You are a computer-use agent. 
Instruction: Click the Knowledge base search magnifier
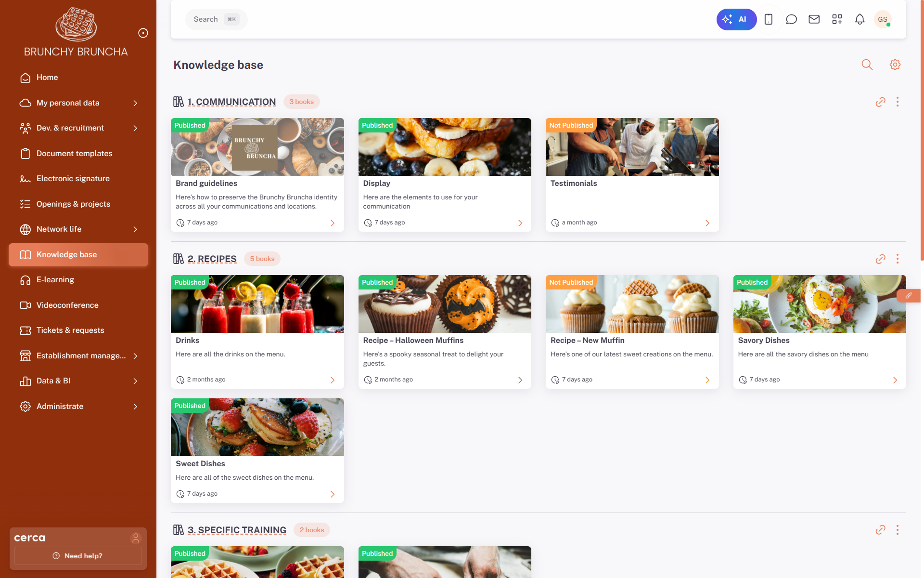point(867,65)
